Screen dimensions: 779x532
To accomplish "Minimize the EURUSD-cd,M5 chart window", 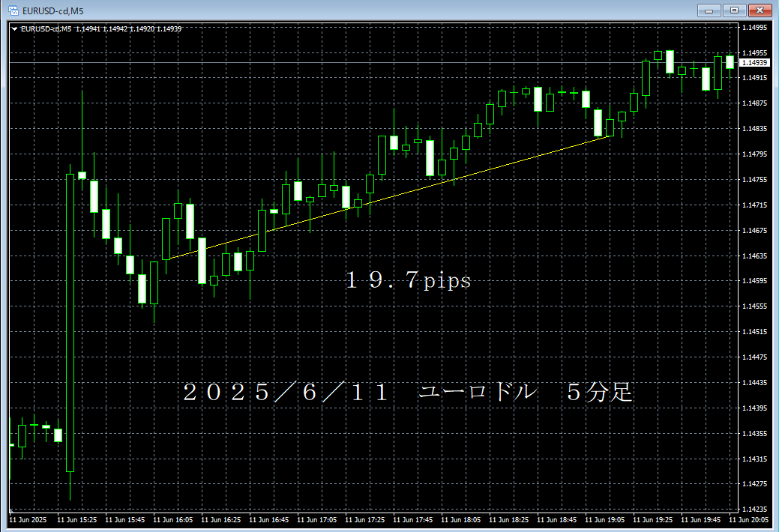I will (x=709, y=10).
